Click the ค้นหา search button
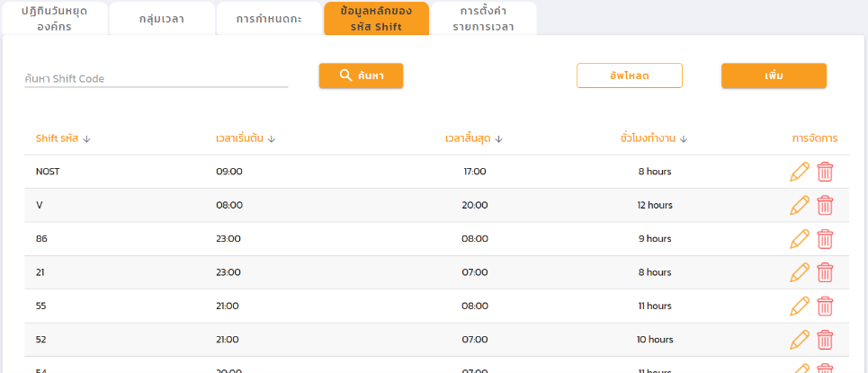Viewport: 868px width, 373px height. pyautogui.click(x=361, y=75)
